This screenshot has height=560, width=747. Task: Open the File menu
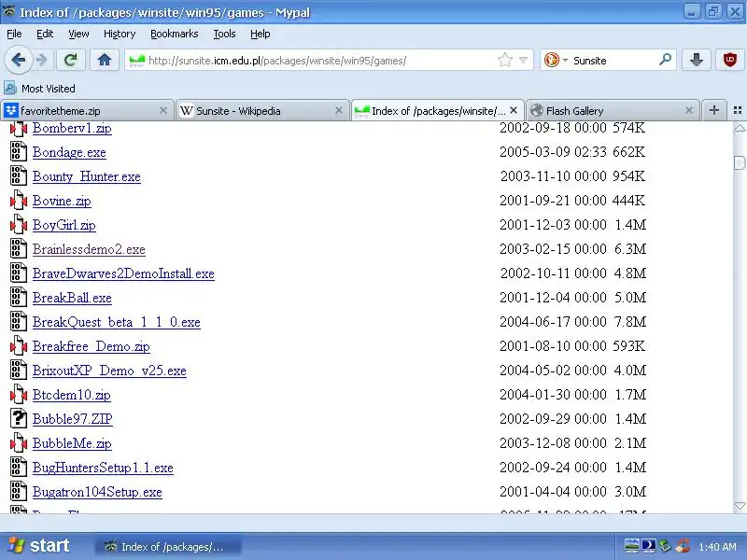point(14,34)
